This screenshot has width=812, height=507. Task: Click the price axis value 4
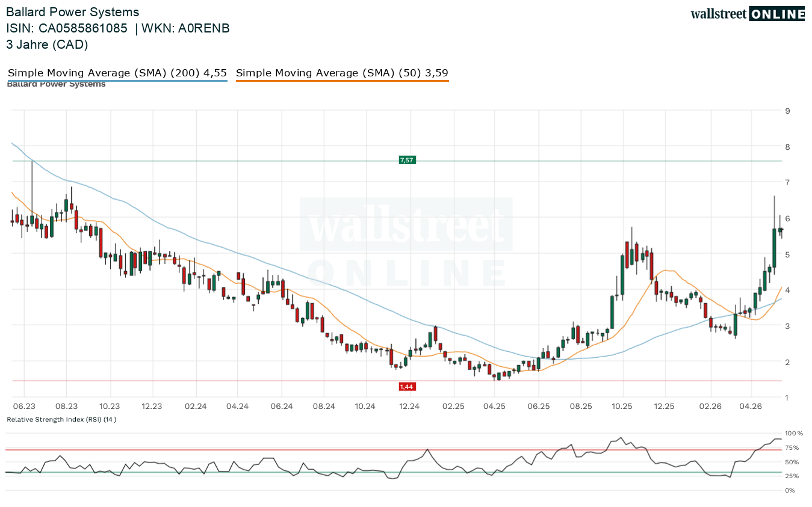(787, 290)
